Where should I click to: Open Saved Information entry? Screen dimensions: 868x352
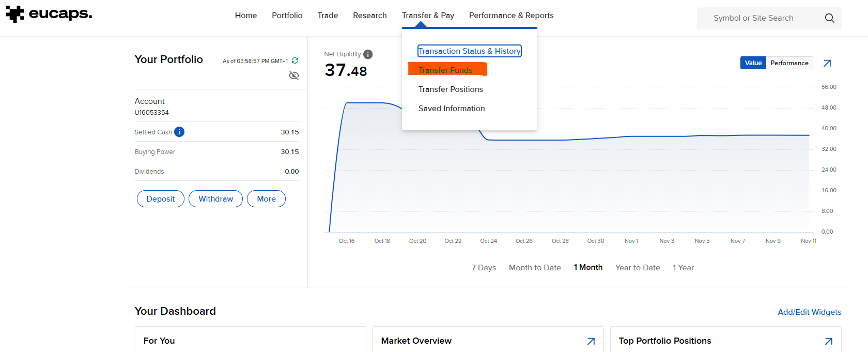point(452,109)
